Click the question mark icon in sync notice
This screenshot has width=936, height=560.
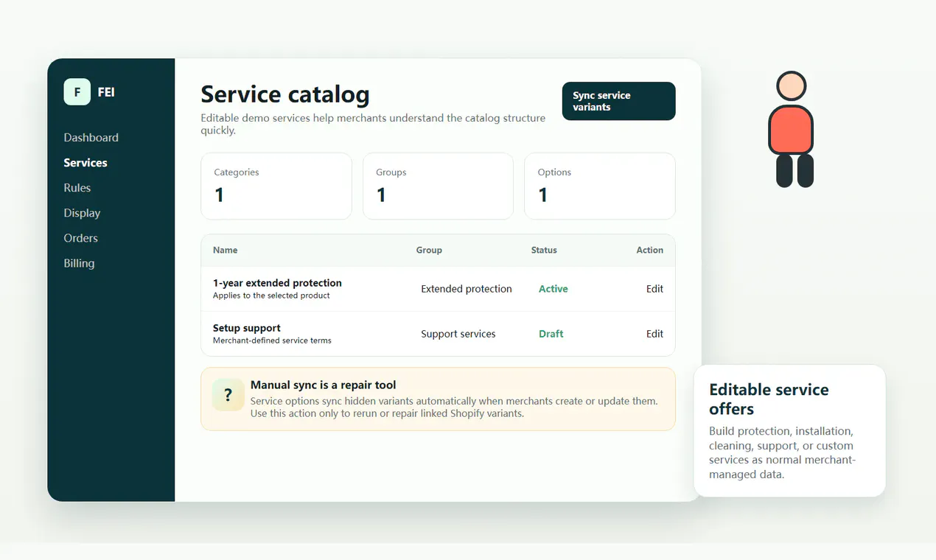click(228, 395)
